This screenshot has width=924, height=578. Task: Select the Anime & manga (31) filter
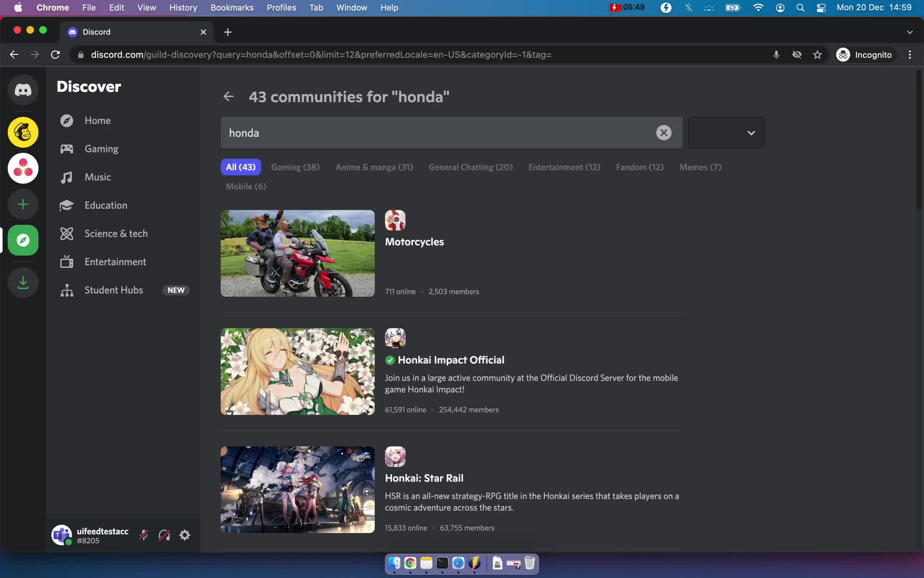[374, 167]
